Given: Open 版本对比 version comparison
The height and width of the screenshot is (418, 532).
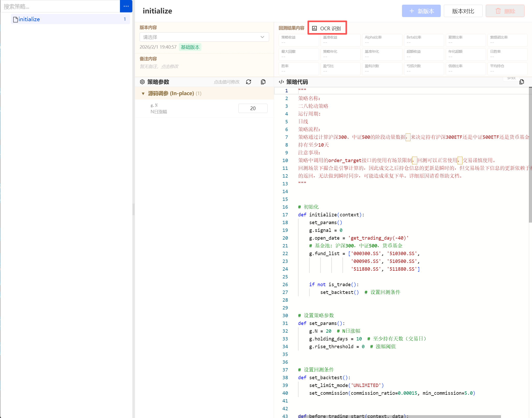Looking at the screenshot, I should pos(463,11).
